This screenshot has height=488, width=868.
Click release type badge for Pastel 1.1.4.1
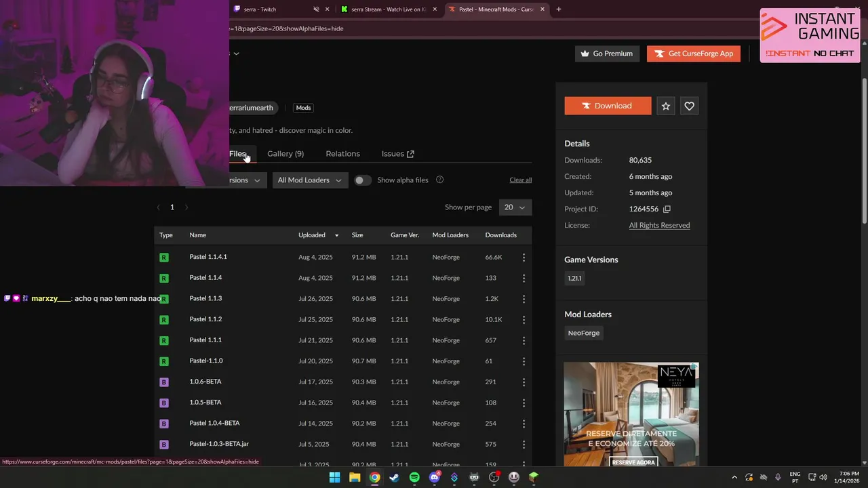click(x=163, y=258)
